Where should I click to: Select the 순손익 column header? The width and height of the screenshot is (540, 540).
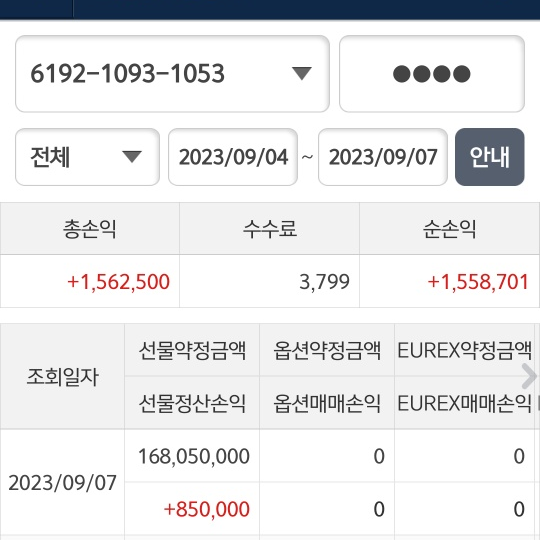449,229
